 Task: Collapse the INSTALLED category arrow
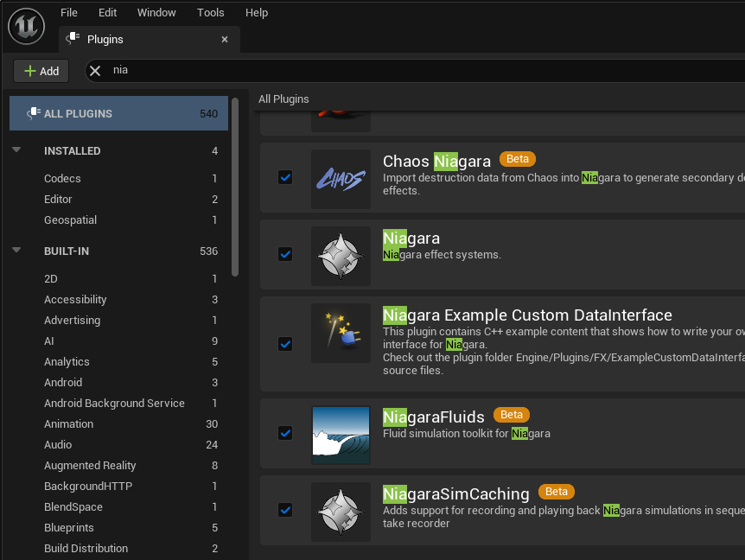(16, 150)
